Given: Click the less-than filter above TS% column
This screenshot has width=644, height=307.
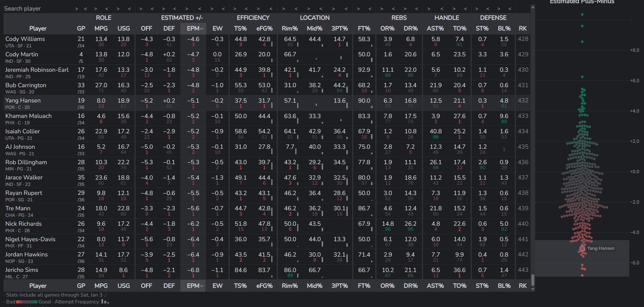Looking at the screenshot, I should pyautogui.click(x=246, y=9).
